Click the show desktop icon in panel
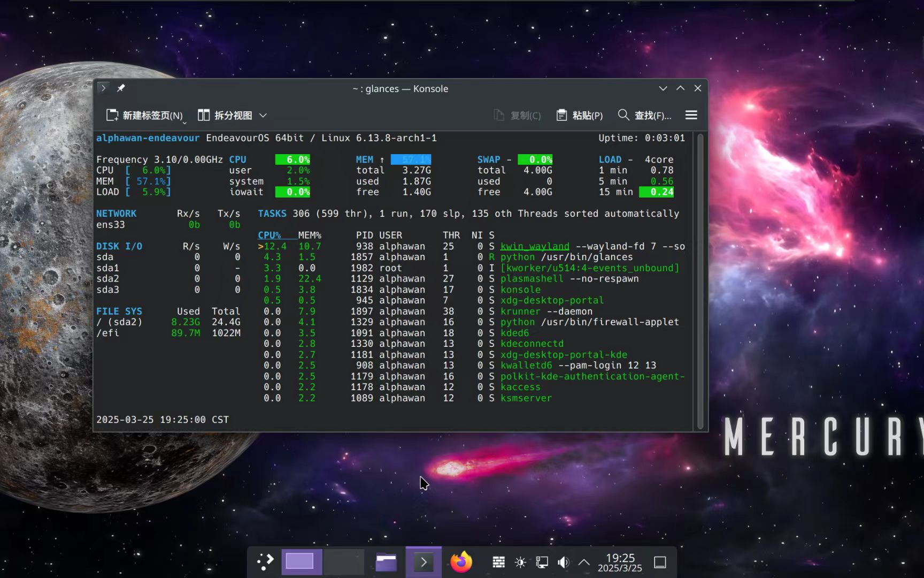The image size is (924, 578). click(660, 562)
